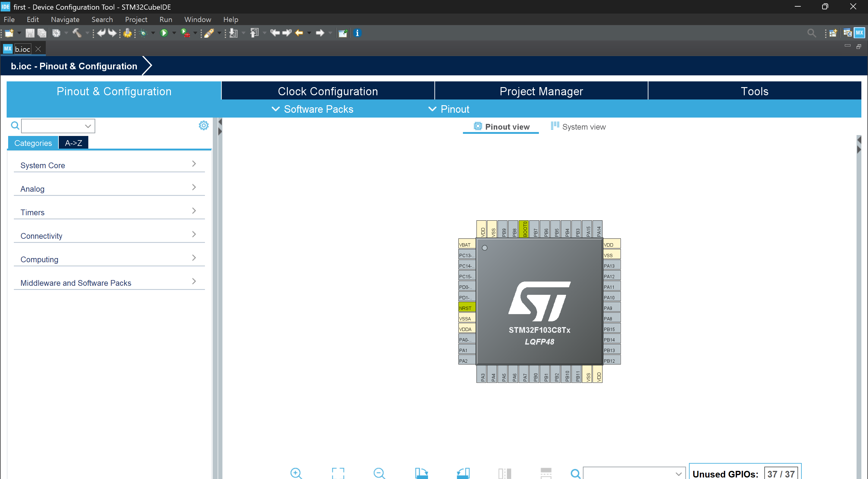Image resolution: width=868 pixels, height=479 pixels.
Task: Click pin PA9 on the chip
Action: tap(612, 308)
